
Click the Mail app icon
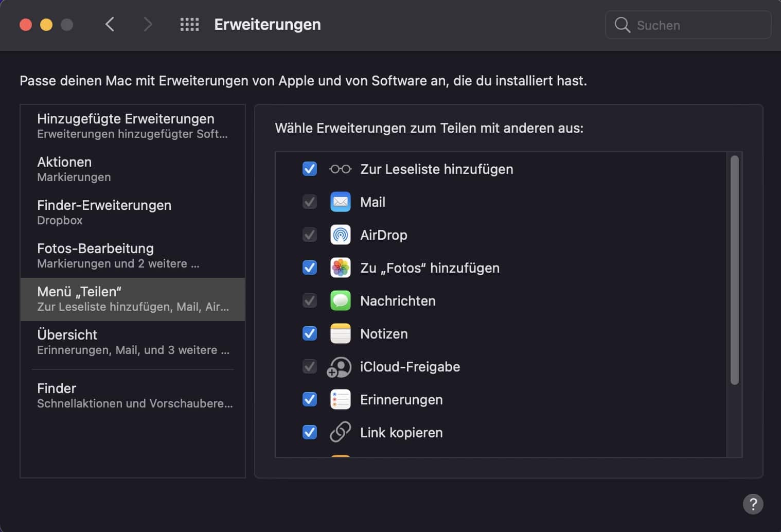coord(340,202)
